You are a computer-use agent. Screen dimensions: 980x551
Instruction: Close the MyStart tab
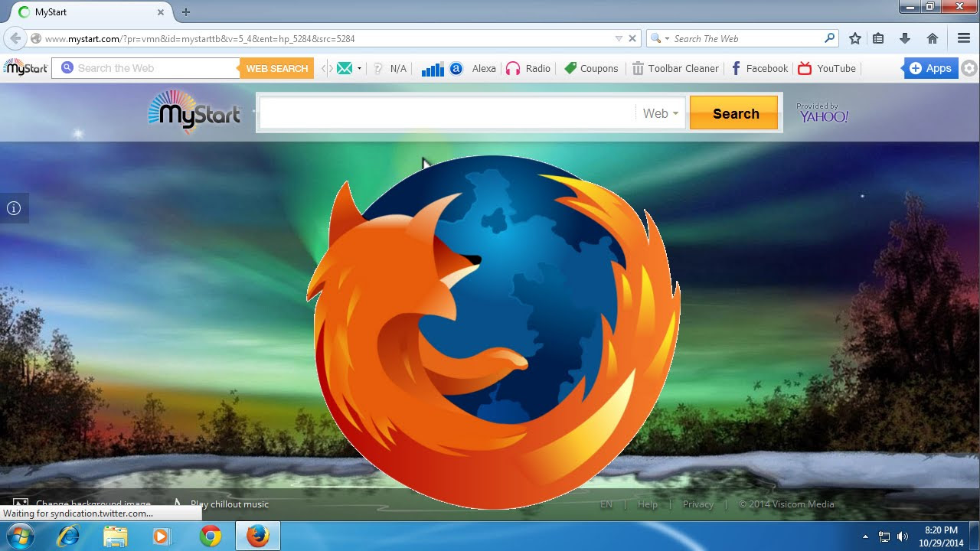(161, 12)
